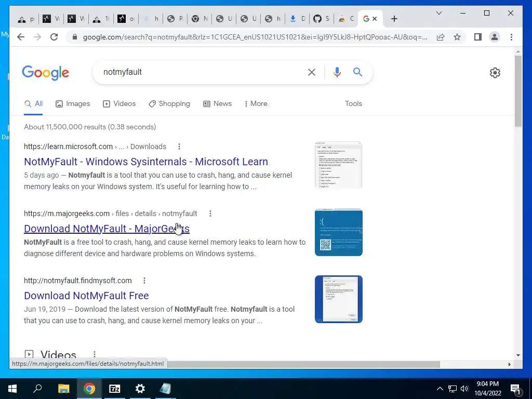Open File Explorer from taskbar
This screenshot has width=532, height=399.
[x=63, y=389]
